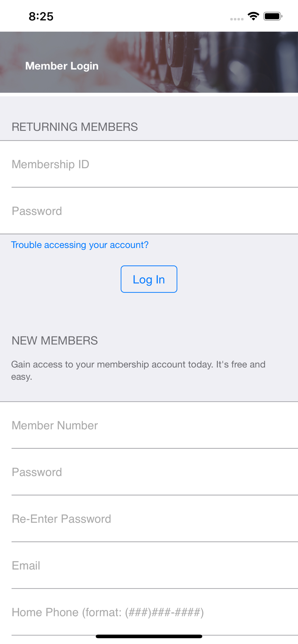Tap the Log In button
This screenshot has height=644, width=298.
[x=149, y=279]
